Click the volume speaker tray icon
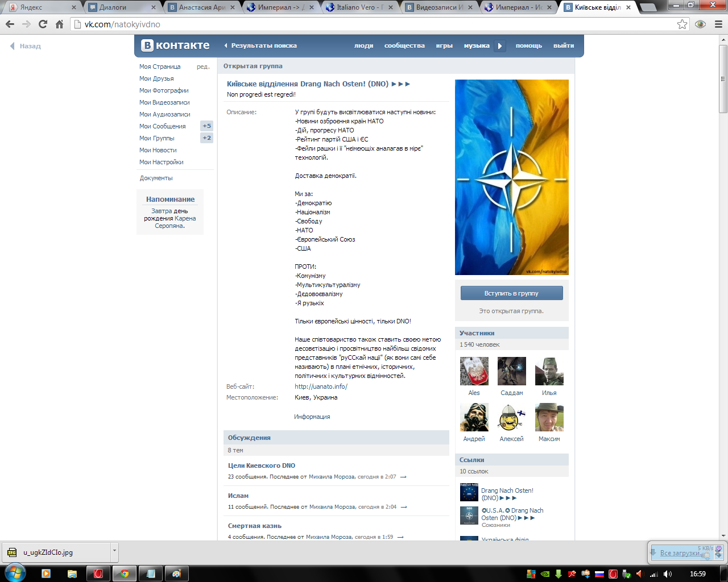The width and height of the screenshot is (728, 582). pos(668,574)
